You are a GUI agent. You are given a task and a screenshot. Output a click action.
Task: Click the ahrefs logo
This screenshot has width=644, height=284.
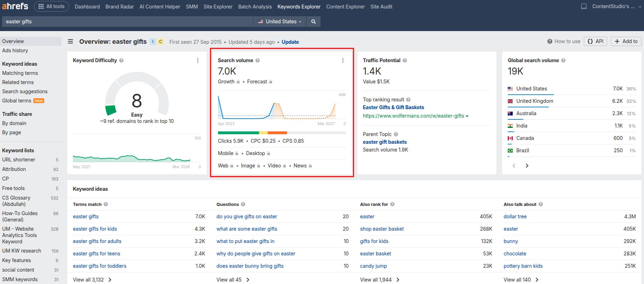click(x=15, y=6)
